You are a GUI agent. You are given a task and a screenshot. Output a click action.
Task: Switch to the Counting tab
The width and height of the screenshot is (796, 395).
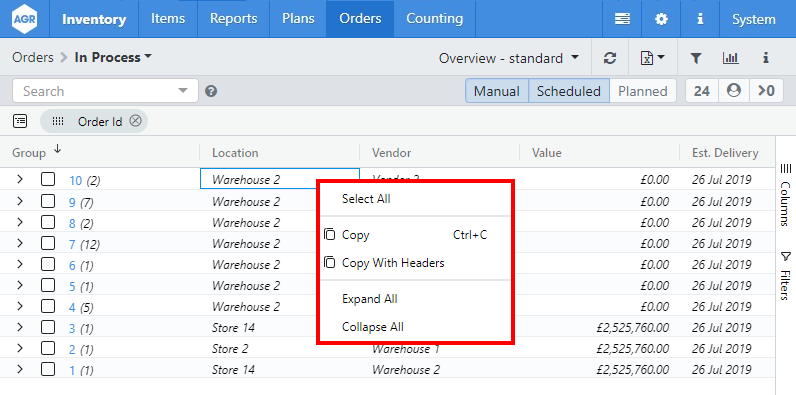coord(435,19)
